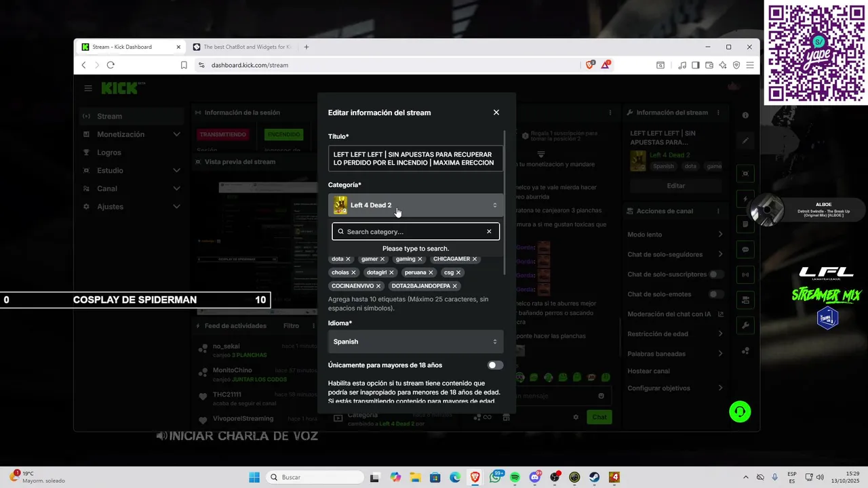Close the Editar información del stream dialog

coord(496,113)
